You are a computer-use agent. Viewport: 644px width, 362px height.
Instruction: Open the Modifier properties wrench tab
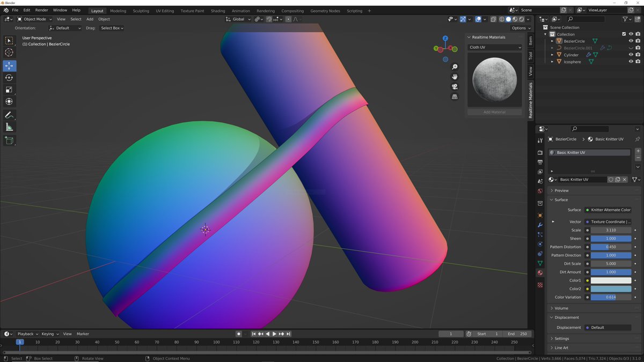point(540,225)
